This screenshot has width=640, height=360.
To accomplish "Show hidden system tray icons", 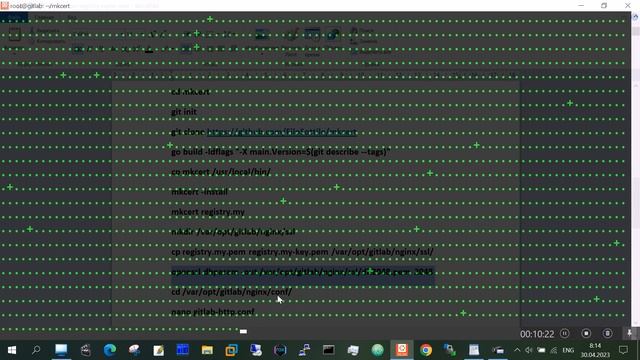I will coord(517,350).
